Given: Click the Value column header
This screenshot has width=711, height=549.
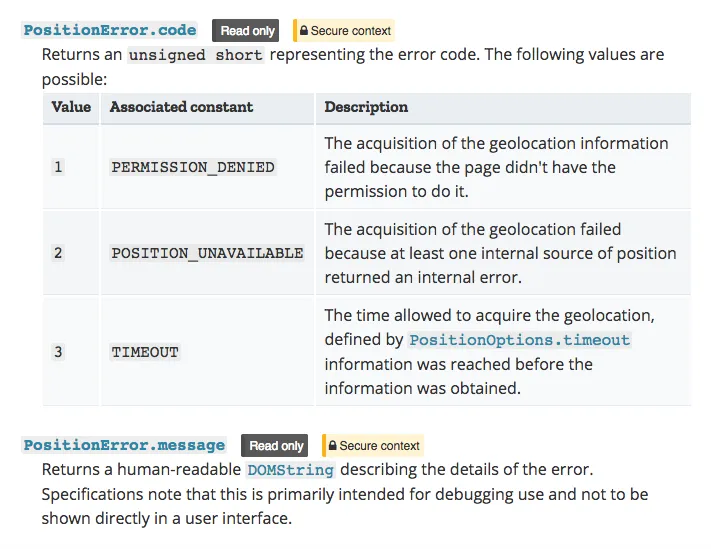Looking at the screenshot, I should [x=71, y=107].
